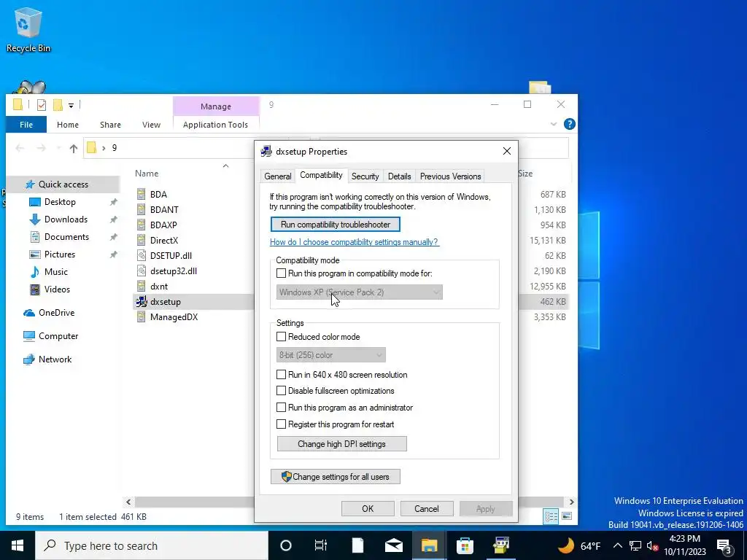Show hidden tray icons chevron
This screenshot has height=560, width=747.
point(617,545)
